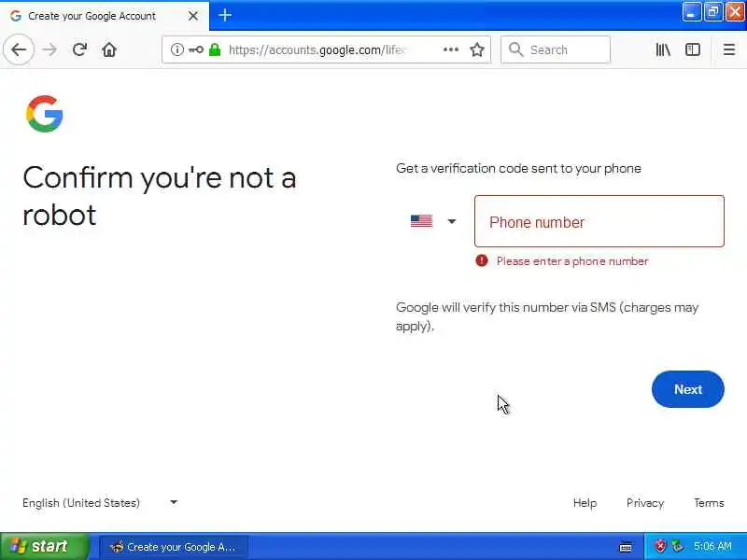Open a new tab with plus icon
This screenshot has height=560, width=747.
(225, 15)
